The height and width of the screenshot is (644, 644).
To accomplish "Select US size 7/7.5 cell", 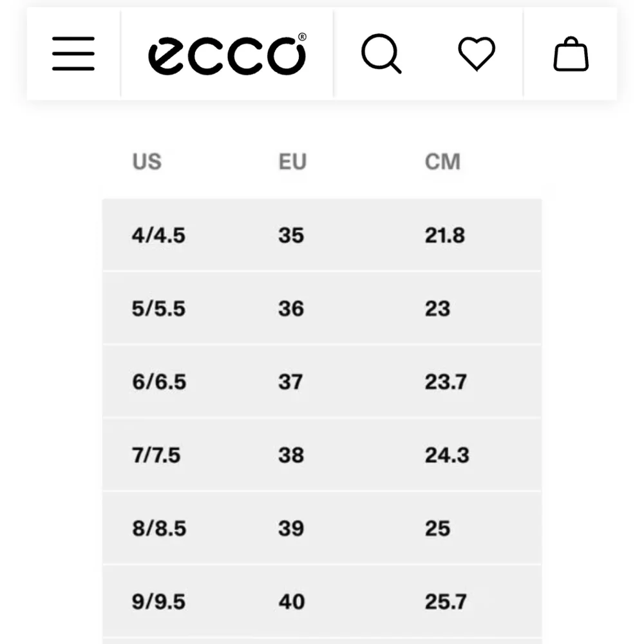I will point(156,455).
